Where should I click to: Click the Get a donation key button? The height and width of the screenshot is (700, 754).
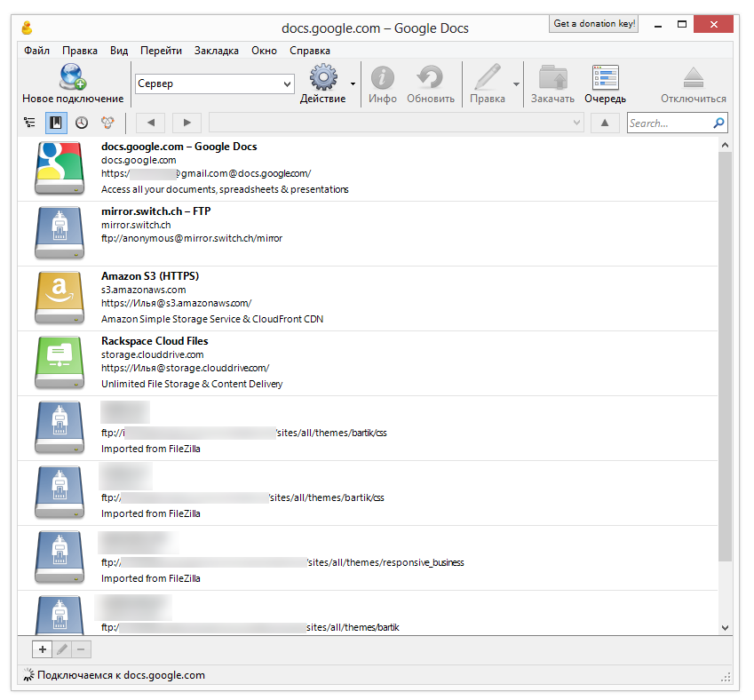pyautogui.click(x=594, y=24)
